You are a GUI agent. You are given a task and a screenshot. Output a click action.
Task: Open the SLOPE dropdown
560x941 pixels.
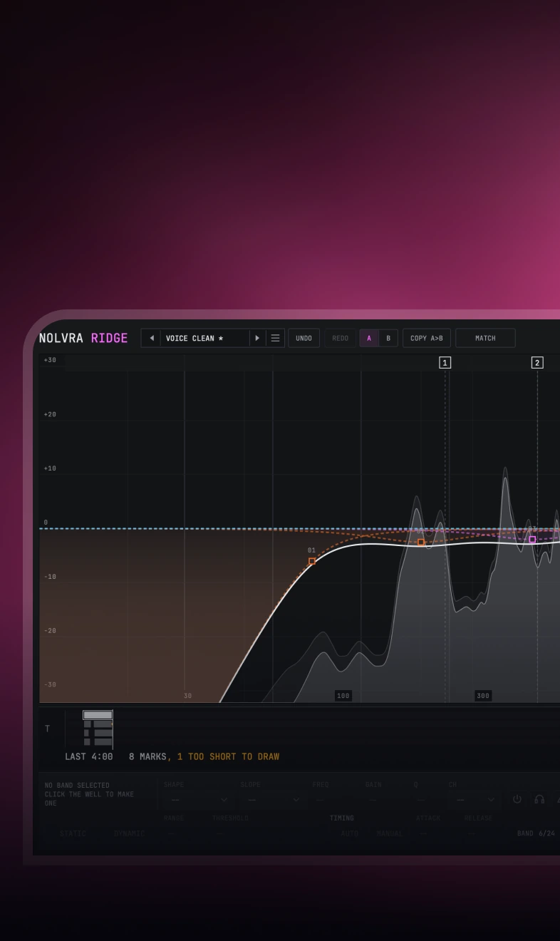point(273,800)
